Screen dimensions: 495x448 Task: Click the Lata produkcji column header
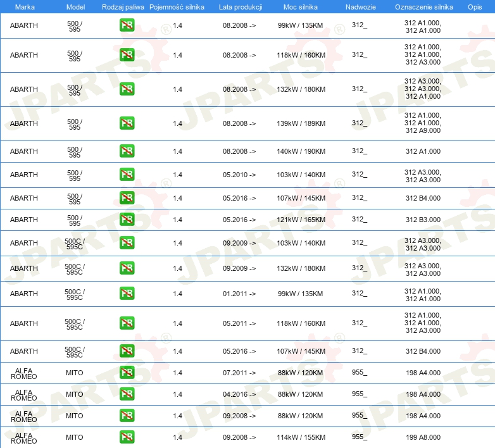[240, 6]
